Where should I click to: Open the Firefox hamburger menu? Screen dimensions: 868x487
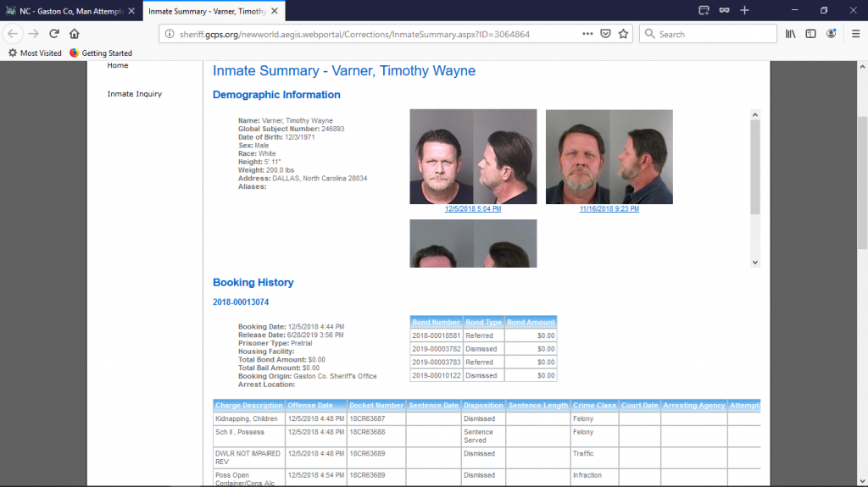[855, 34]
